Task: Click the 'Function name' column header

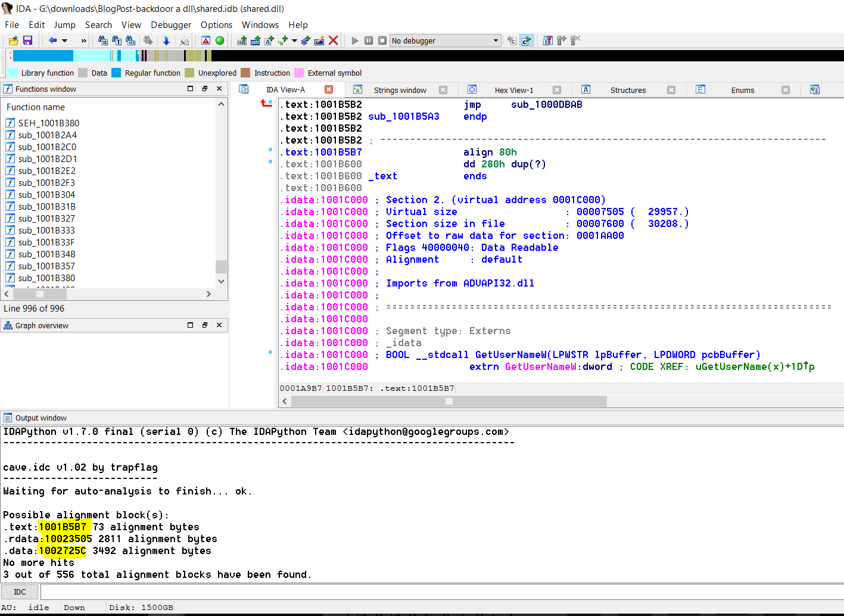Action: coord(36,107)
